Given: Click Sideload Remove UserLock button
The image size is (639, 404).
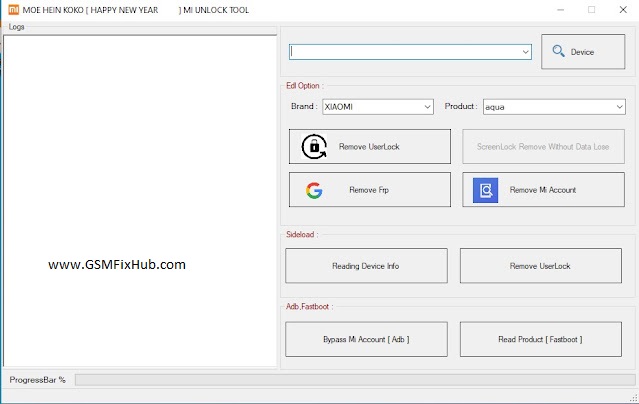Looking at the screenshot, I should click(x=541, y=266).
